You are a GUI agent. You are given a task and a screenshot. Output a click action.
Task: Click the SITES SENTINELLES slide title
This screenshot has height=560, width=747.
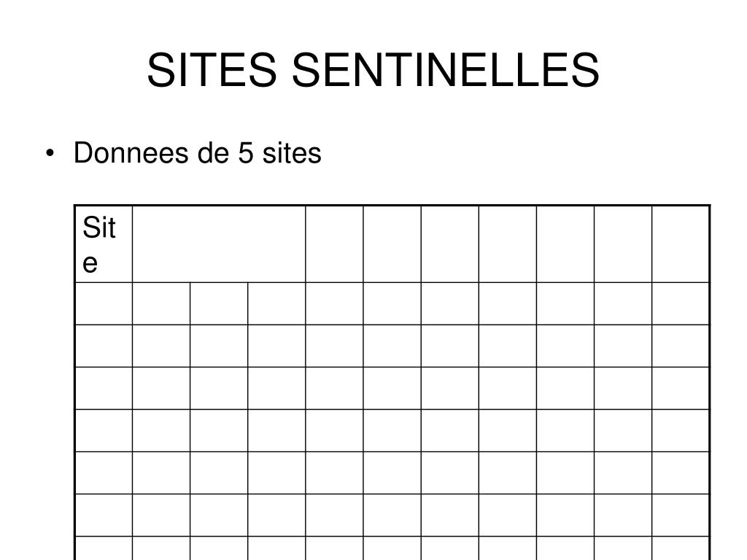373,70
